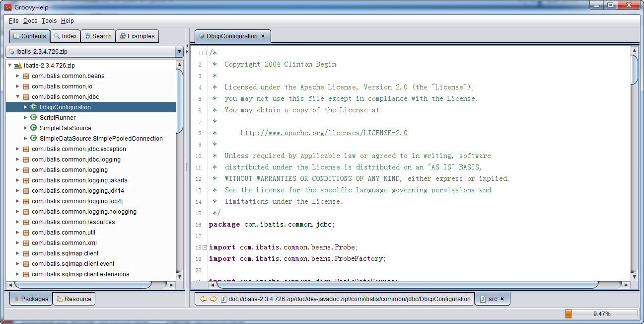The width and height of the screenshot is (644, 324).
Task: Click the package declaration line 16
Action: (272, 225)
